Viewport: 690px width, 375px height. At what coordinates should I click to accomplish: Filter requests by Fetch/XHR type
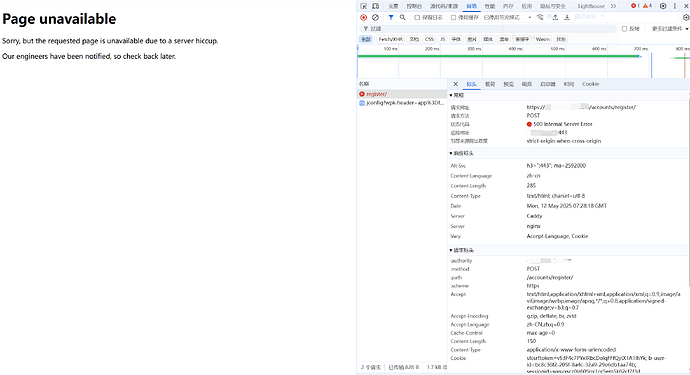390,39
